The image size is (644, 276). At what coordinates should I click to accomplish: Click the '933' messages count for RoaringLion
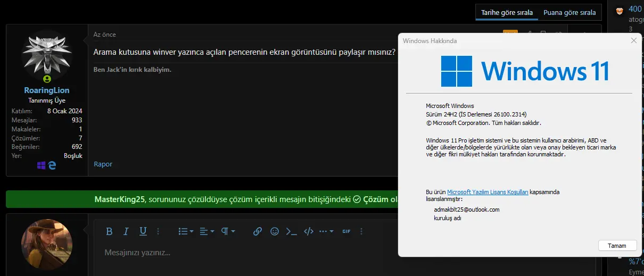[77, 120]
